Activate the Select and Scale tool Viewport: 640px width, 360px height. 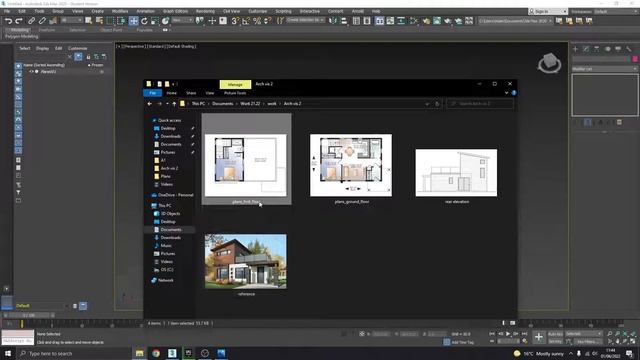[155, 21]
